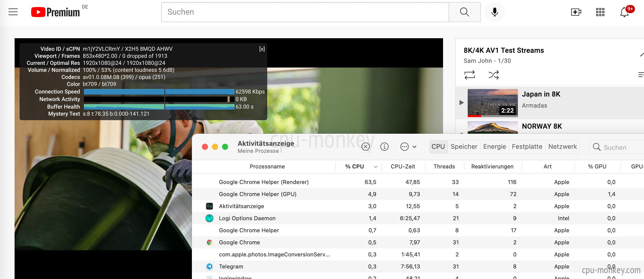
Task: Click the Buffer Health graph bar
Action: (x=159, y=107)
